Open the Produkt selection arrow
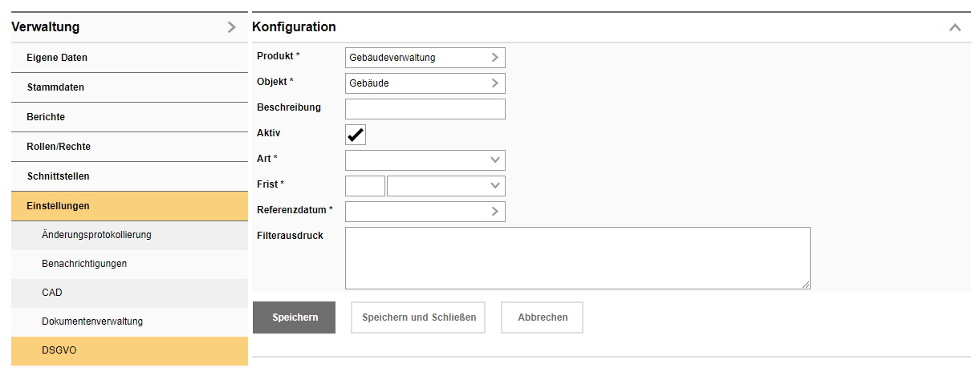The height and width of the screenshot is (368, 980). (495, 58)
